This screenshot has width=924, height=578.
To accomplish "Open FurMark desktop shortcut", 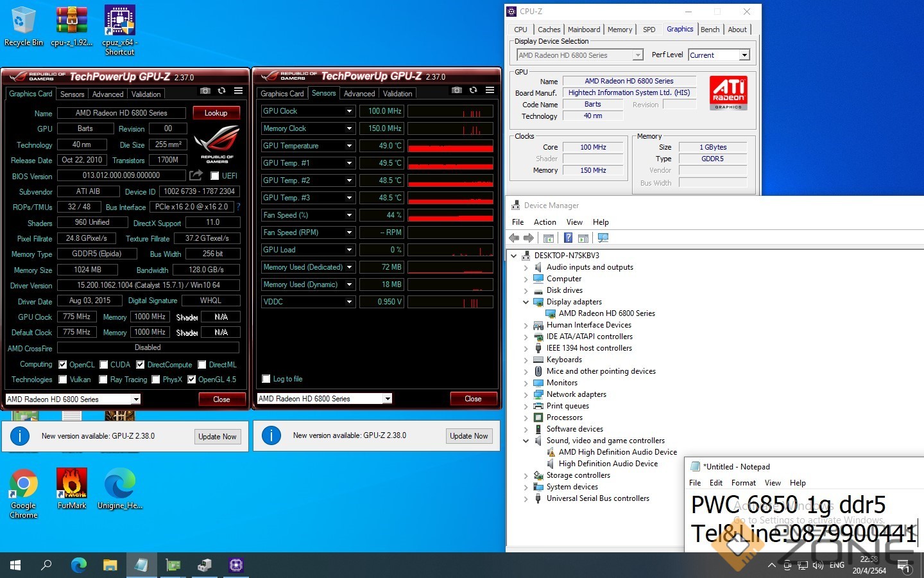I will click(72, 488).
